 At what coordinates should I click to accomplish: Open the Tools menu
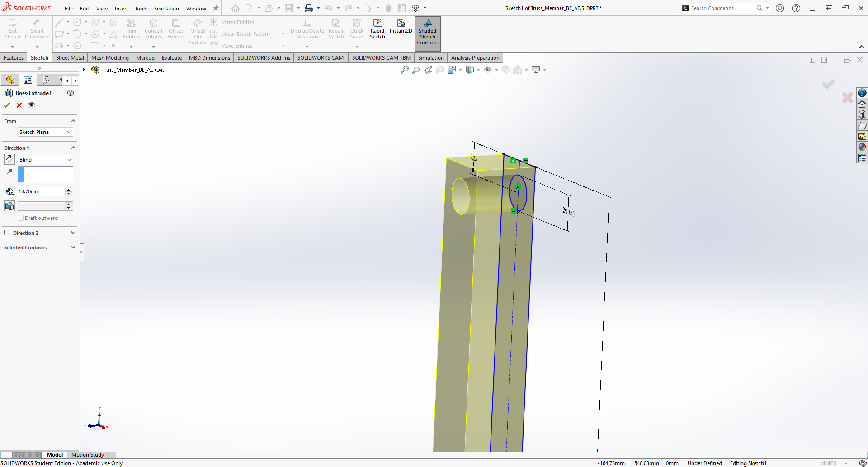141,9
